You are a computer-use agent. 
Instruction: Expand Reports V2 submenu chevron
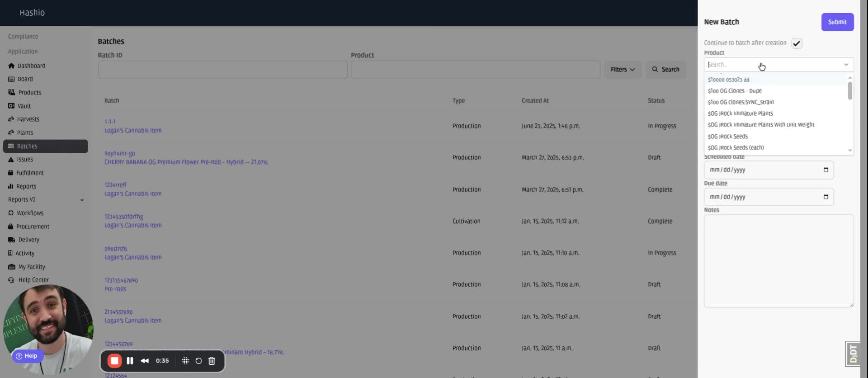click(82, 199)
